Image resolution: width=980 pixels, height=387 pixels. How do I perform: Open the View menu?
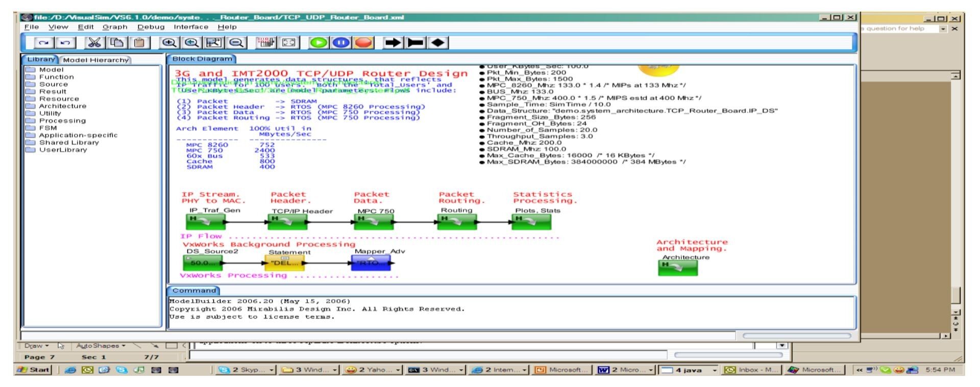point(58,27)
